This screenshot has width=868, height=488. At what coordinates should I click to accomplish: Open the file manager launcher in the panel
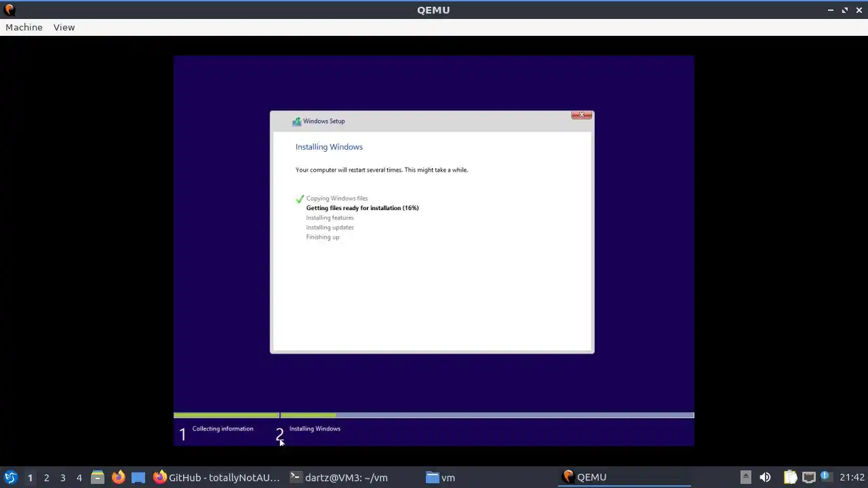click(x=98, y=477)
